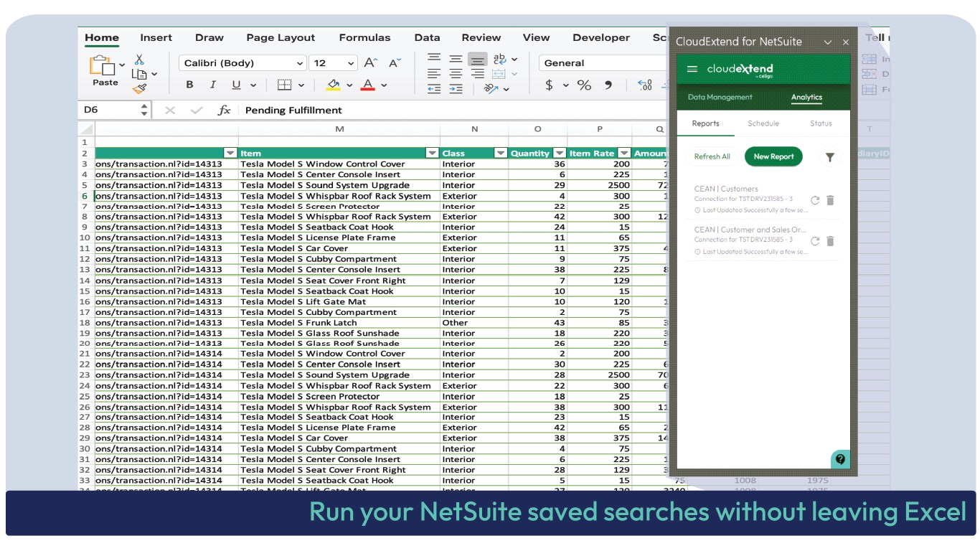
Task: Increase the cell indent
Action: click(x=456, y=89)
